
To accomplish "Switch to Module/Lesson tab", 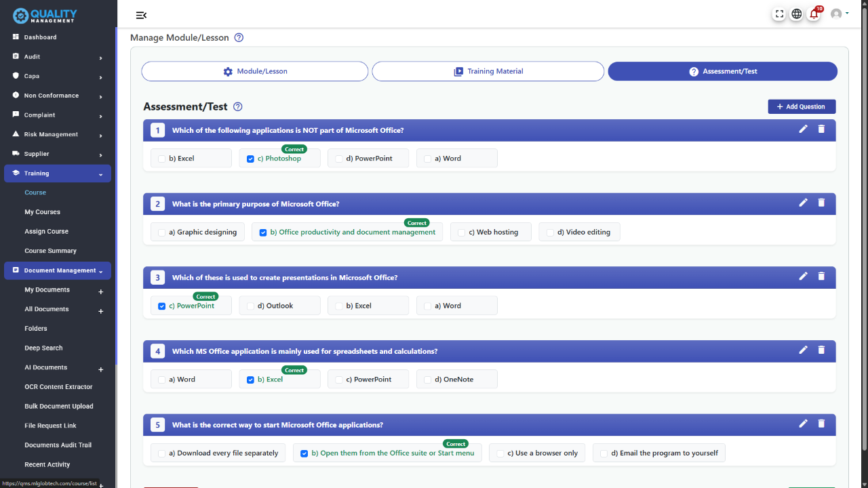I will (x=254, y=71).
